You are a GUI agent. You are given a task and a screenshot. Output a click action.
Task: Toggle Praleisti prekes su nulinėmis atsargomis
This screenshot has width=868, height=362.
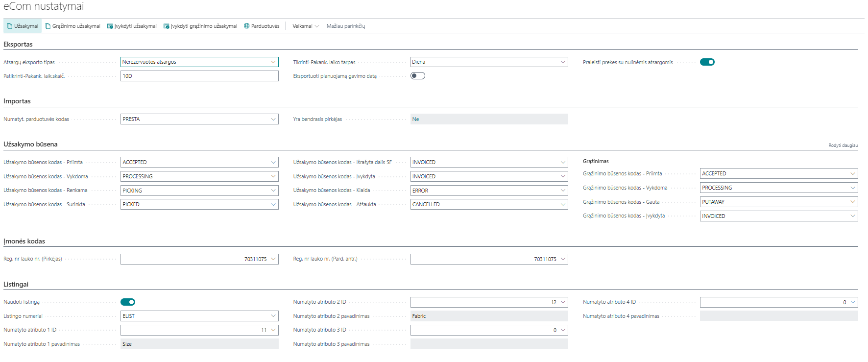tap(707, 62)
